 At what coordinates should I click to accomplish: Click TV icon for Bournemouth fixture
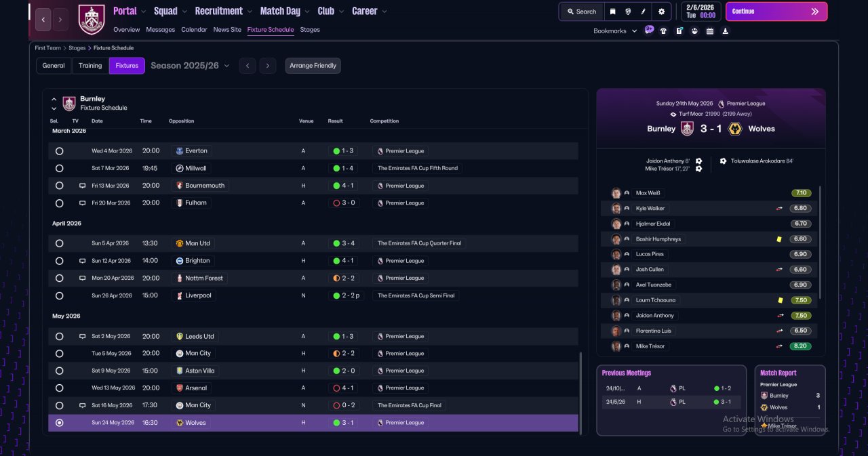pyautogui.click(x=83, y=186)
